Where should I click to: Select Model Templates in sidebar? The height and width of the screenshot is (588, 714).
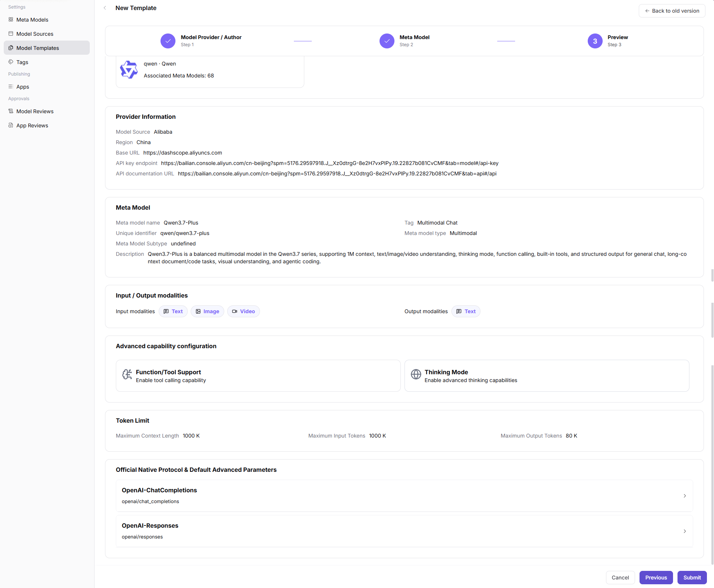47,48
